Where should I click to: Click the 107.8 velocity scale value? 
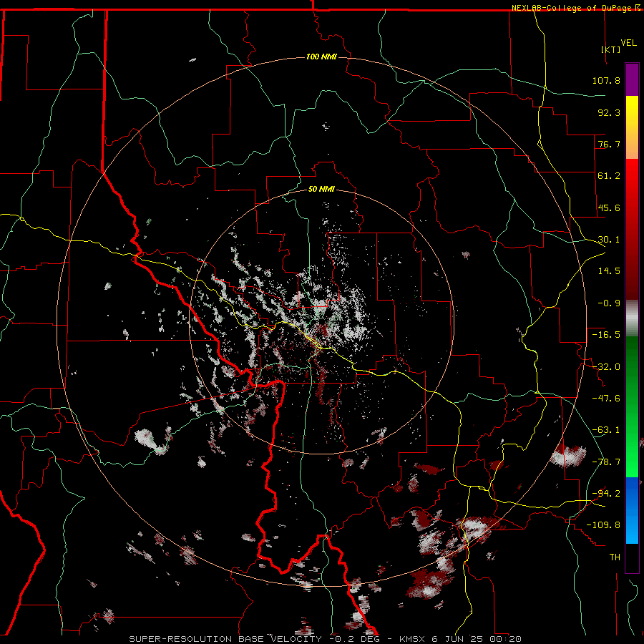click(606, 80)
